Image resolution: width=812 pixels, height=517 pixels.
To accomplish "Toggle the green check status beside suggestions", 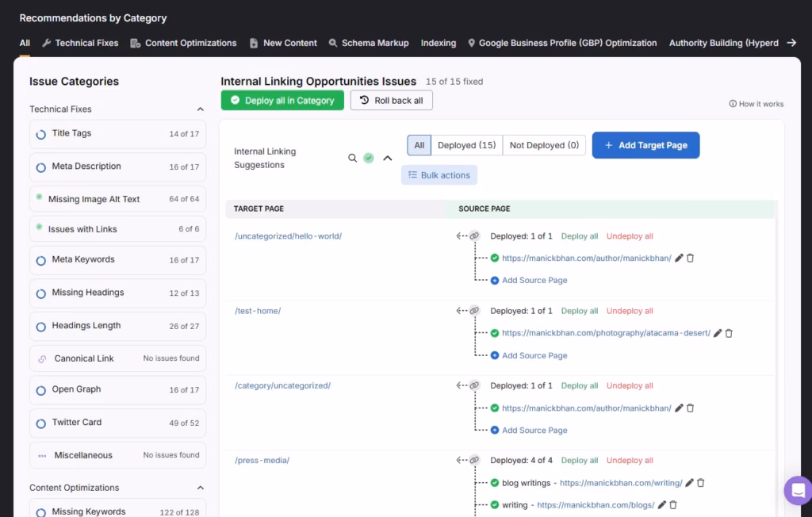I will pos(369,158).
